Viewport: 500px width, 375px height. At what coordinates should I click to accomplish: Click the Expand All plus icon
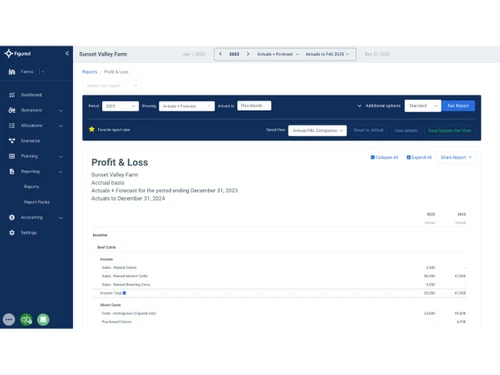[409, 157]
